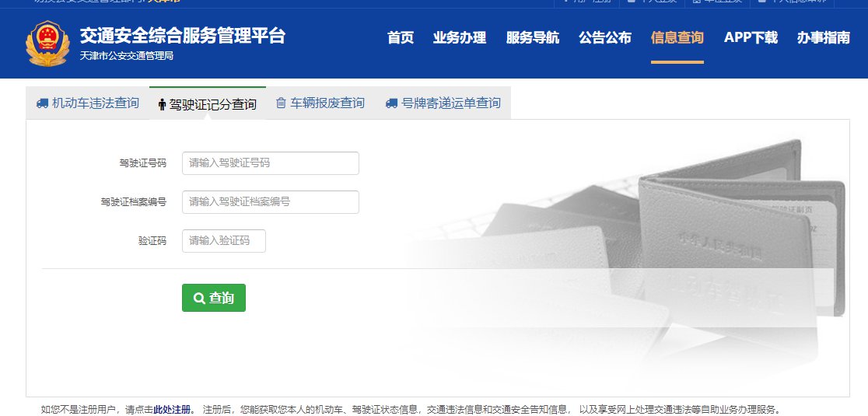
Task: Click the 天津市公安交通管理局 subtitle
Action: point(126,56)
